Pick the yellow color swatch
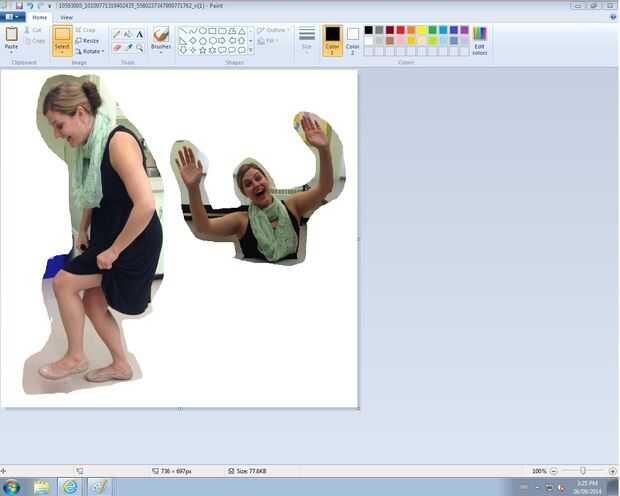The height and width of the screenshot is (496, 620). coord(422,30)
